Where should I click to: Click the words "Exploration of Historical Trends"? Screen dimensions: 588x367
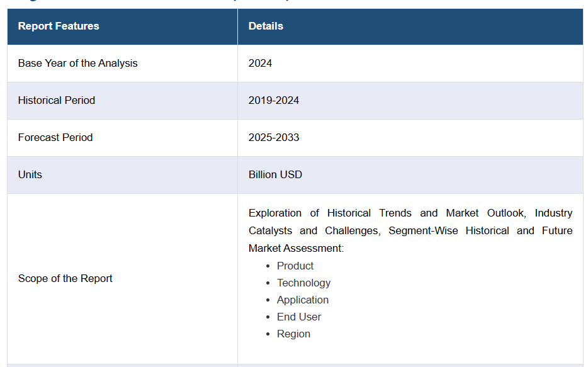(x=330, y=213)
